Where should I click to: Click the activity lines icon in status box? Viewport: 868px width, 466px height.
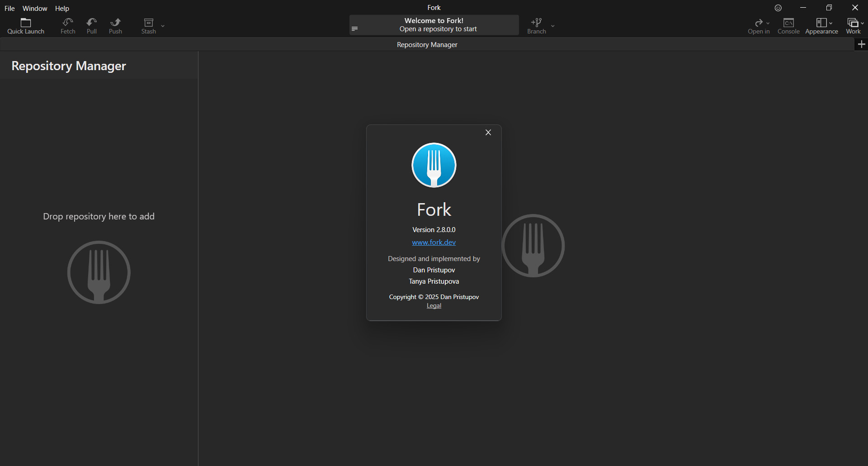(355, 29)
